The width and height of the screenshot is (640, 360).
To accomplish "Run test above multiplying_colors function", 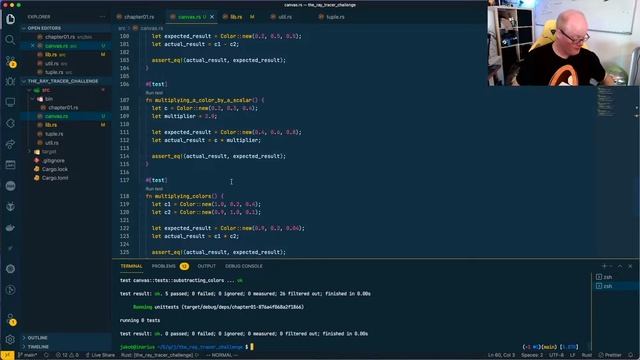I will coord(154,189).
